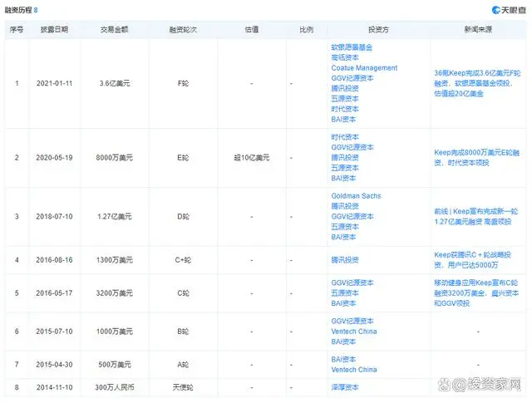Select the C+轮 round cell
The height and width of the screenshot is (403, 532).
[183, 260]
